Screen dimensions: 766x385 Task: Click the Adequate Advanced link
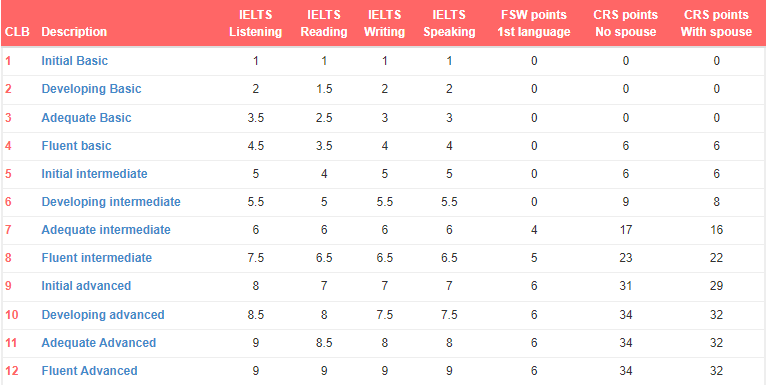click(x=99, y=343)
